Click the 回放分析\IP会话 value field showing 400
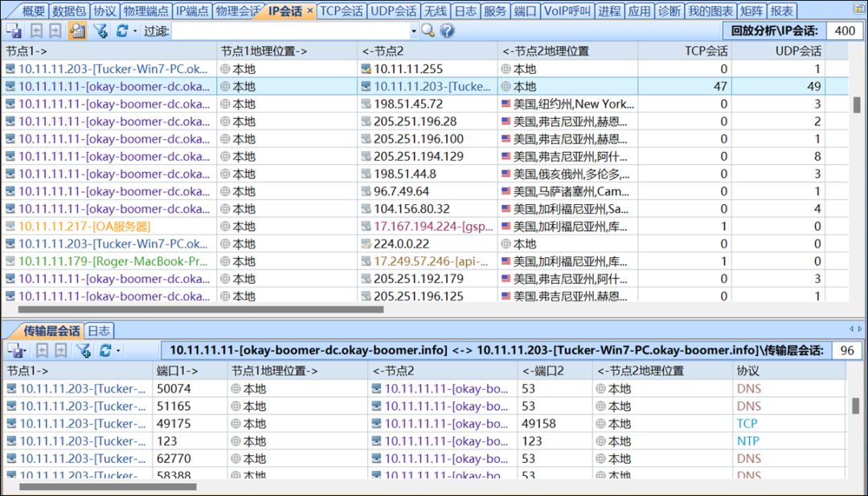The image size is (868, 496). pos(842,31)
